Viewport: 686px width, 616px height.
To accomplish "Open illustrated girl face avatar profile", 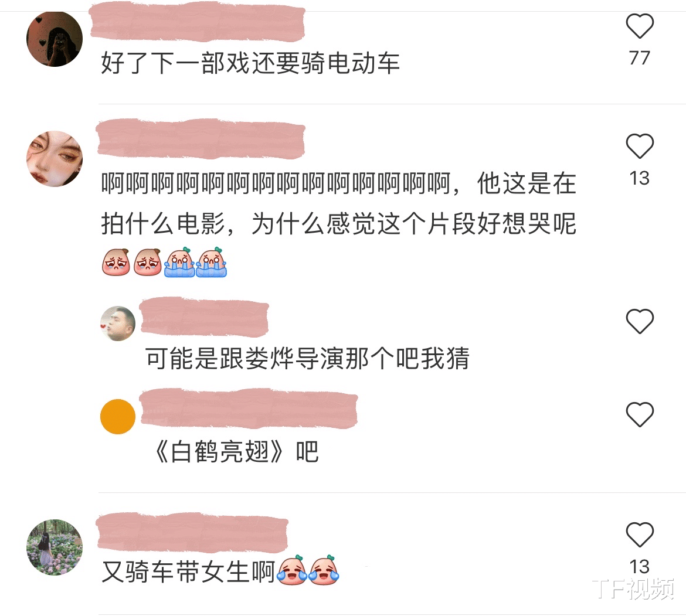I will click(55, 159).
